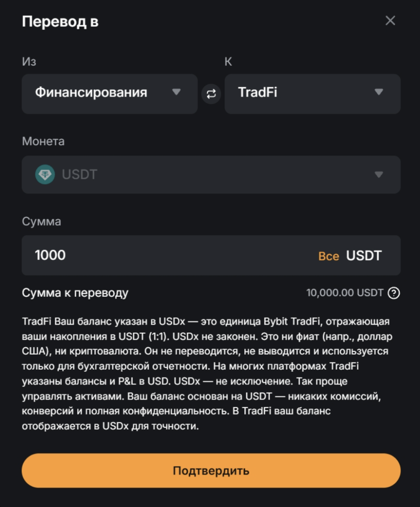Swap transfer direction using the circular arrows icon

[211, 94]
